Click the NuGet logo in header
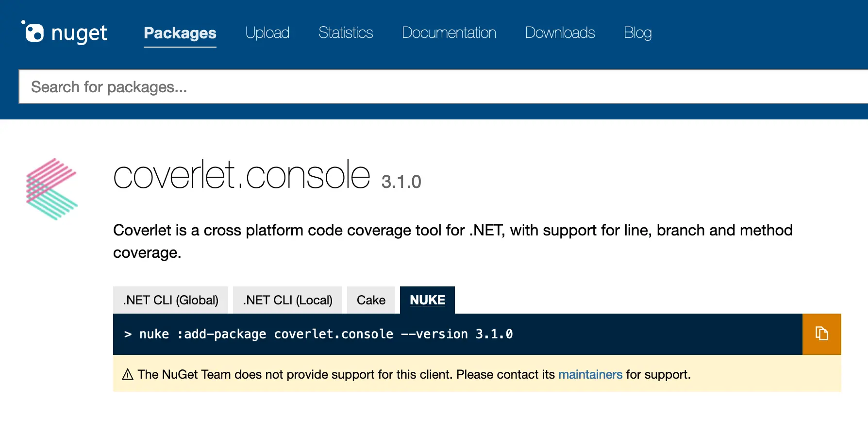The height and width of the screenshot is (434, 868). point(64,33)
